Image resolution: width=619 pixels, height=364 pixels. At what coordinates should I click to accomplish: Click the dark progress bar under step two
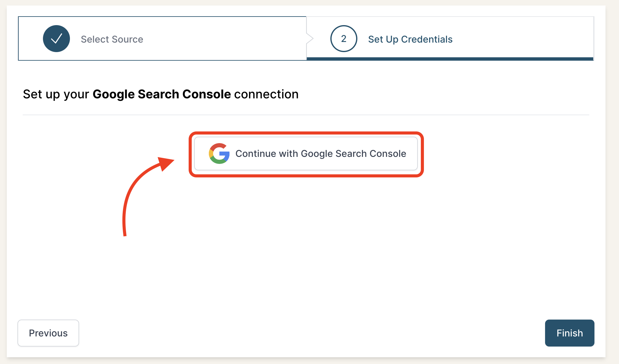pyautogui.click(x=450, y=59)
